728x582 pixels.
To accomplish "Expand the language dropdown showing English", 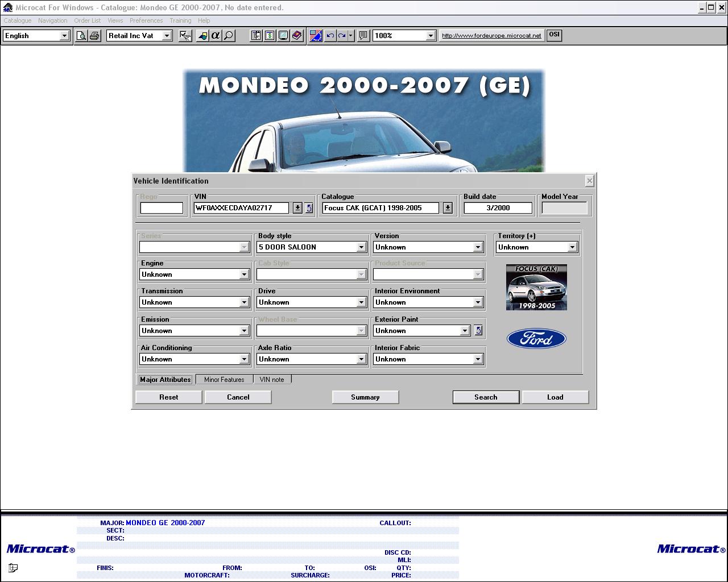I will coord(64,36).
